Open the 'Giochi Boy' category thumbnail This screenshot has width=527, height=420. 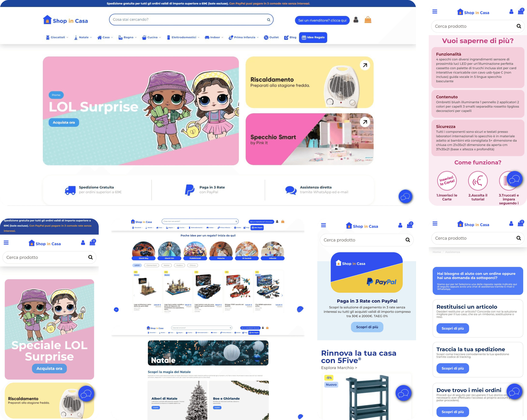(143, 251)
